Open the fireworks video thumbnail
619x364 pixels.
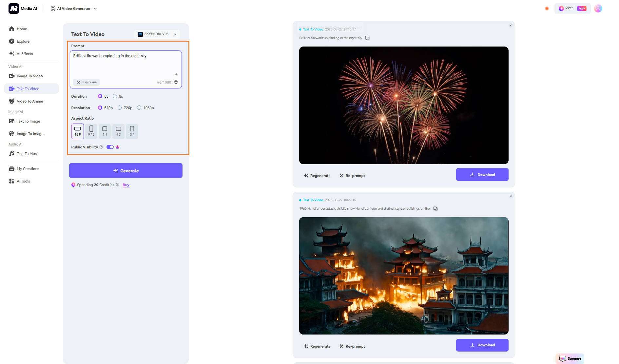point(404,105)
